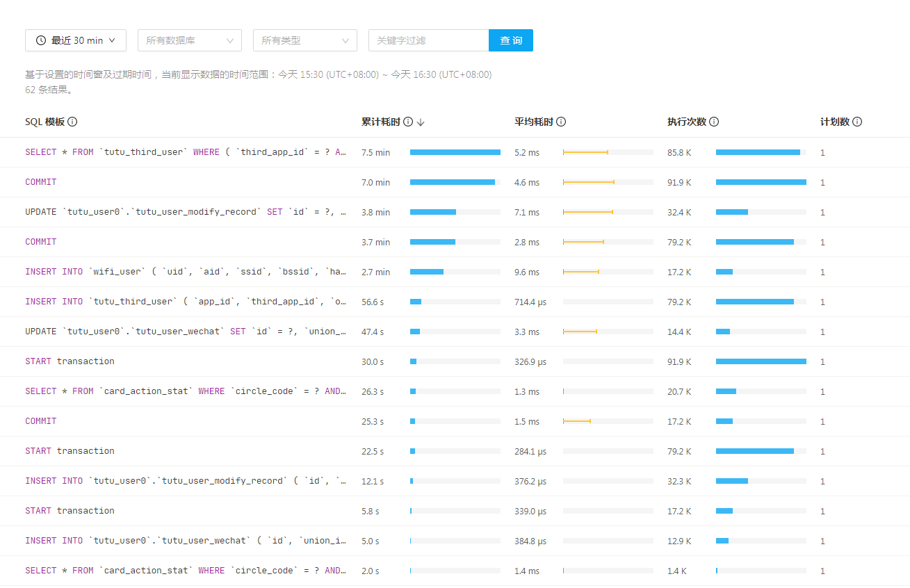Viewport: 910px width, 588px height.
Task: Click the clock icon in time range selector
Action: pyautogui.click(x=41, y=40)
